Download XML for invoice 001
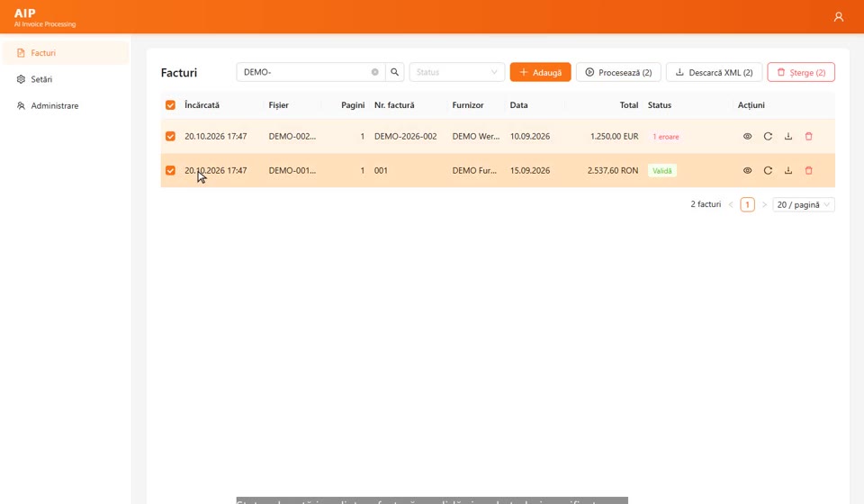The height and width of the screenshot is (504, 864). 788,171
